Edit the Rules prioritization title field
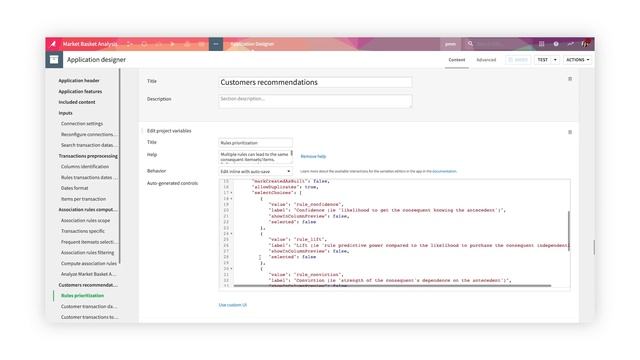Screen dimensions: 640x360 coord(255,143)
